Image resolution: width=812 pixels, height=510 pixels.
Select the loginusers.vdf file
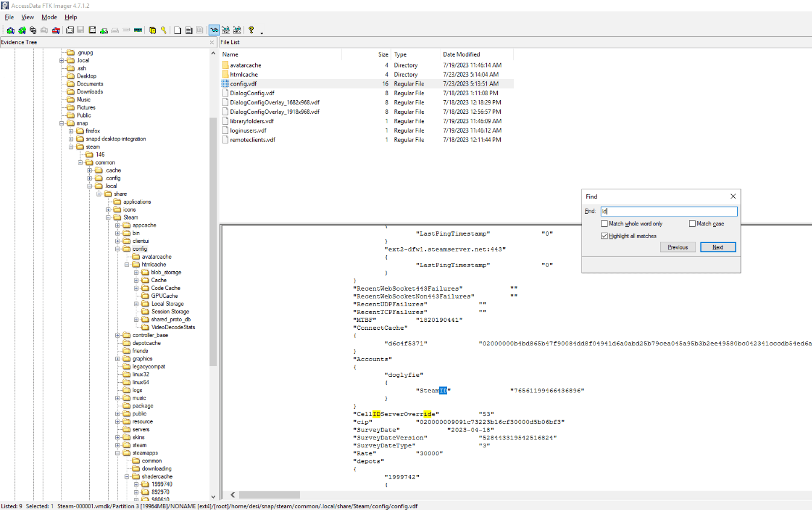pos(248,130)
